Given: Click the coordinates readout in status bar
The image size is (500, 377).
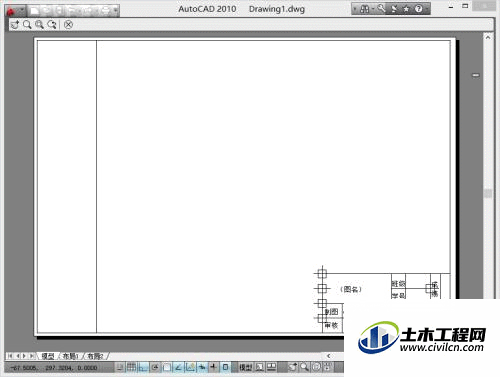Looking at the screenshot, I should click(x=54, y=368).
